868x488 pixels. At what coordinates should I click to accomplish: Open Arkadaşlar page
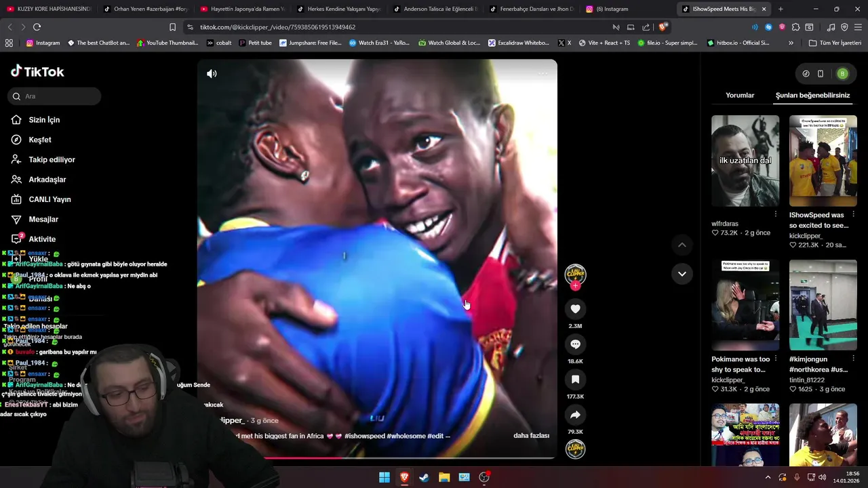47,180
